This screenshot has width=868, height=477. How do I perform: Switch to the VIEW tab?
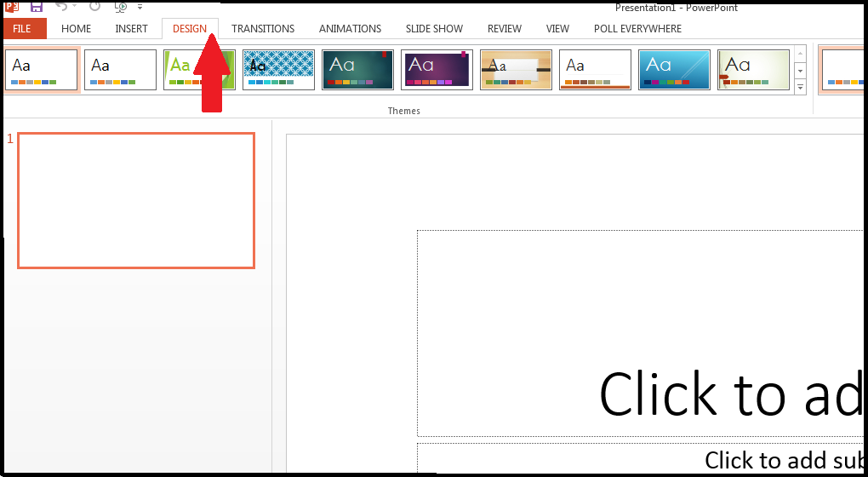[x=557, y=29]
